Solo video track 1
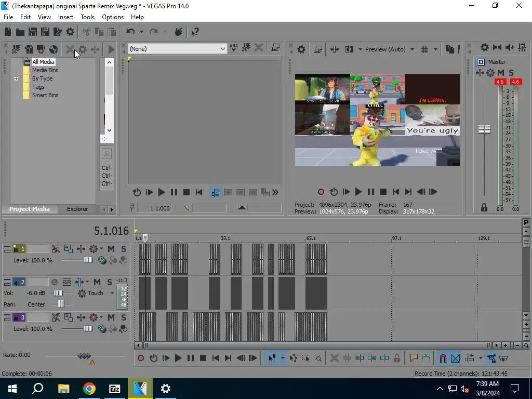The image size is (532, 399). (124, 249)
